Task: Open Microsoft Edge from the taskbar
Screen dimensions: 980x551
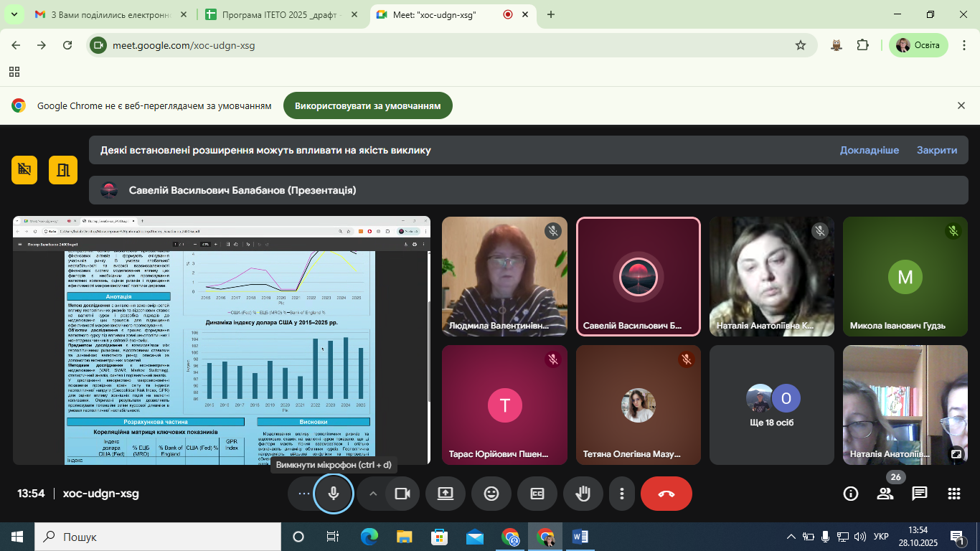Action: pyautogui.click(x=369, y=537)
